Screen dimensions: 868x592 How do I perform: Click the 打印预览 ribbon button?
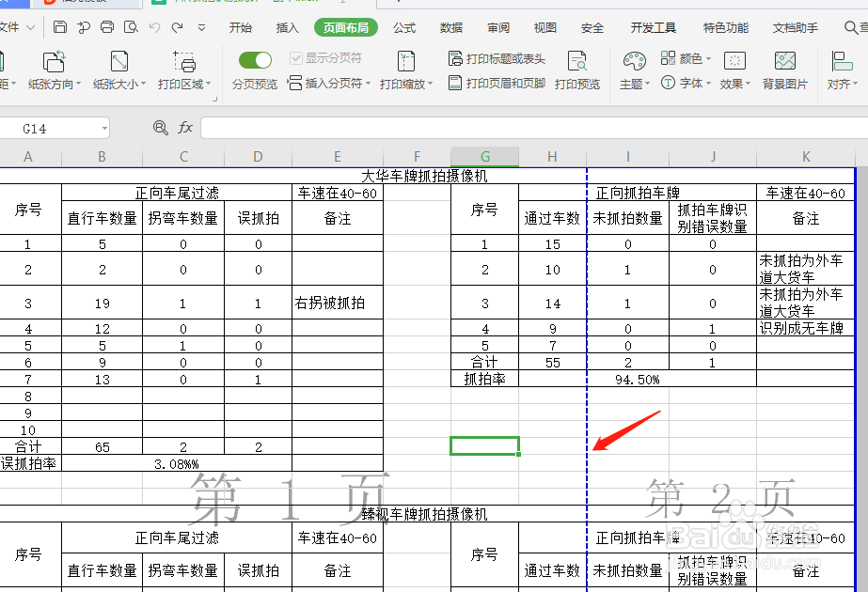click(x=577, y=70)
